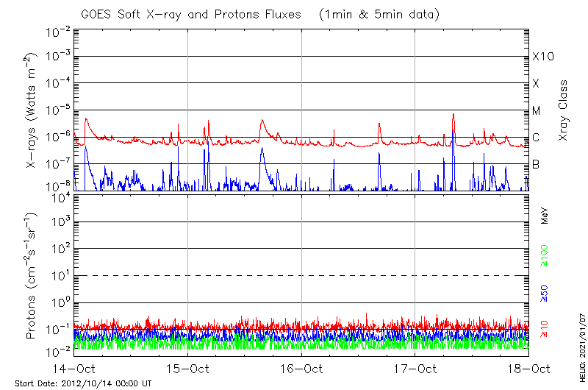This screenshot has width=588, height=390.
Task: Click the '15-Oct' date label on the time axis
Action: 188,368
